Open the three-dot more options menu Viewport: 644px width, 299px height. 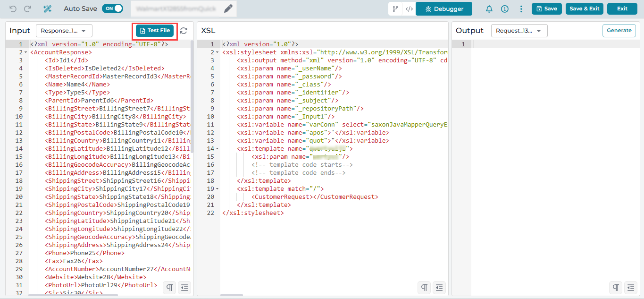coord(521,9)
